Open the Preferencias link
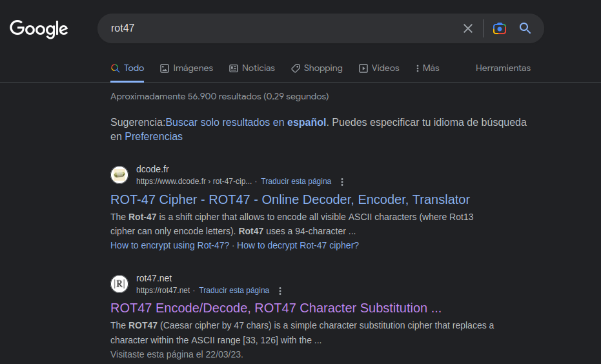 click(154, 136)
